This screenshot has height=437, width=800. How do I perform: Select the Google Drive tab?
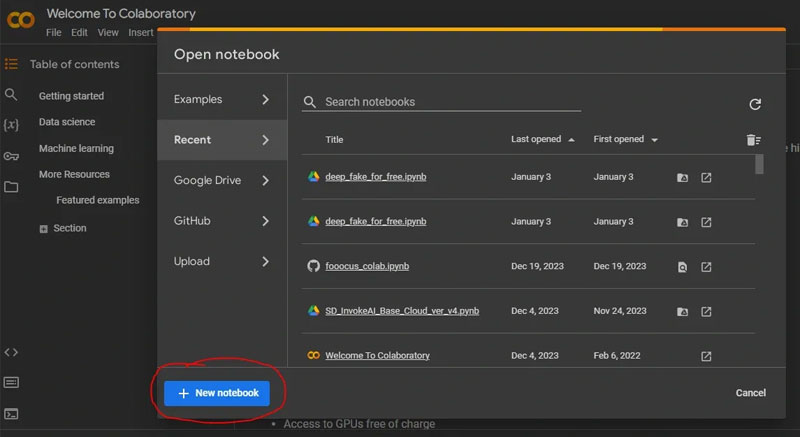pos(221,181)
